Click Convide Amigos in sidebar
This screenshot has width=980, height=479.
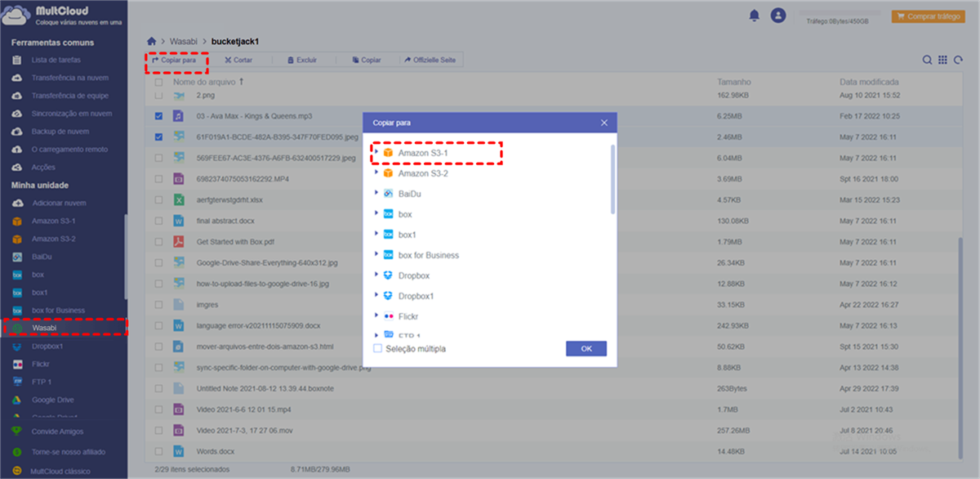pyautogui.click(x=58, y=432)
